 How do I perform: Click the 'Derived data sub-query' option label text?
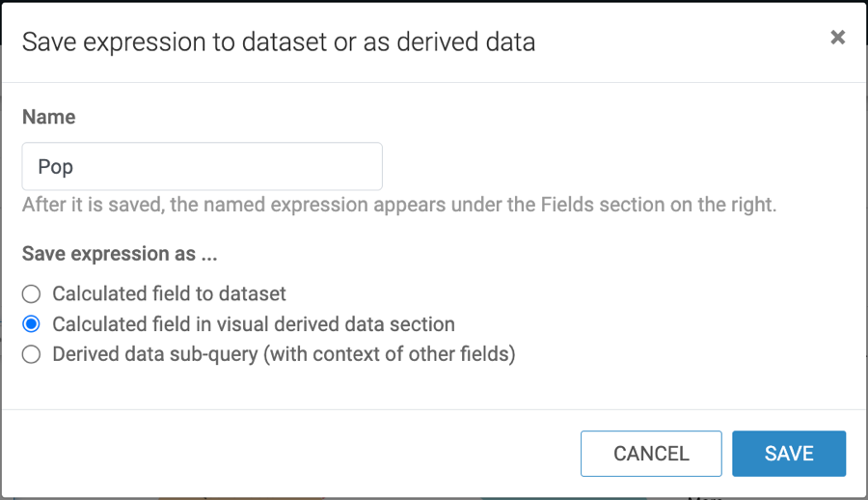pyautogui.click(x=154, y=354)
